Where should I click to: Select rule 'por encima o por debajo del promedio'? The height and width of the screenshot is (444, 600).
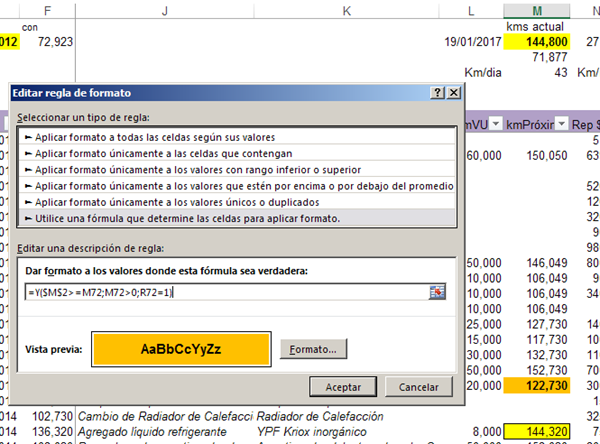pos(237,186)
